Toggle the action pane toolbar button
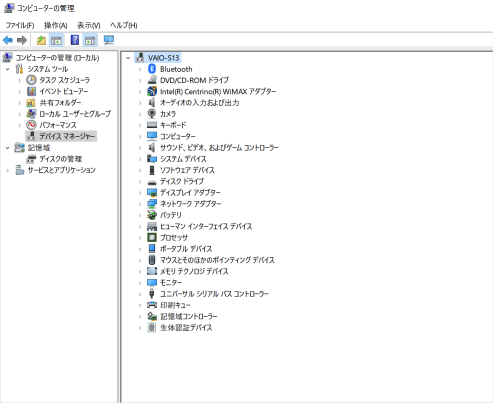This screenshot has width=493, height=403. click(90, 40)
